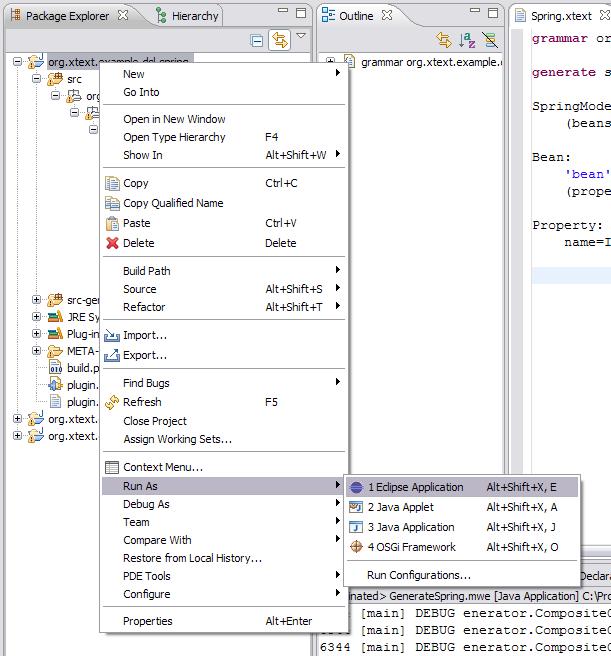Expand the last org.xtext project in the tree
611x656 pixels.
click(x=18, y=436)
